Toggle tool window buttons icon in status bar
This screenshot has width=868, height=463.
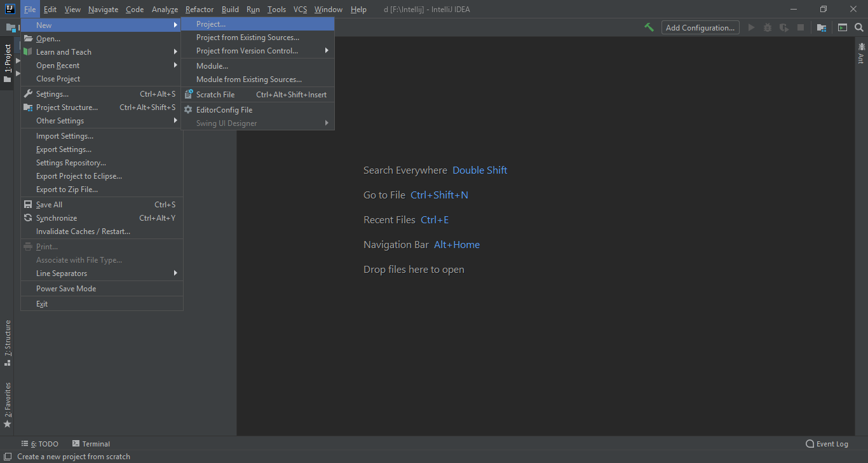[7, 456]
